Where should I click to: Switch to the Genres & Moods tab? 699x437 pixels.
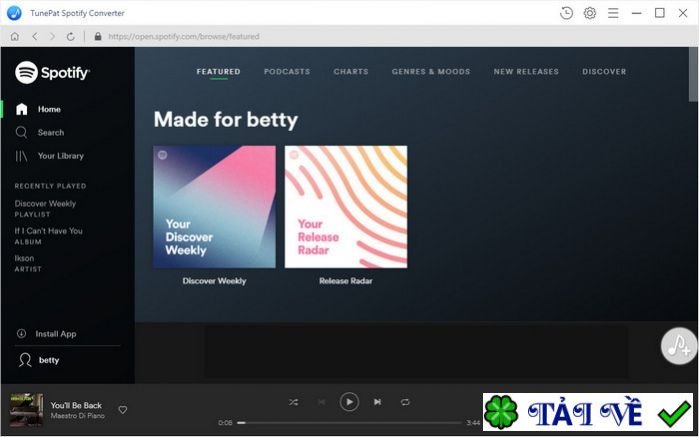point(431,71)
